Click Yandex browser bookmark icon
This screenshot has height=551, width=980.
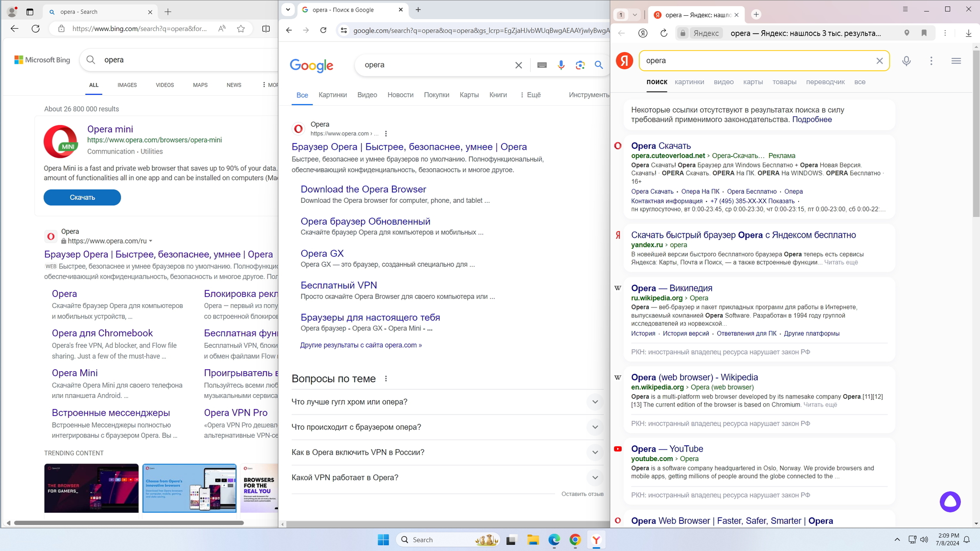pos(924,33)
